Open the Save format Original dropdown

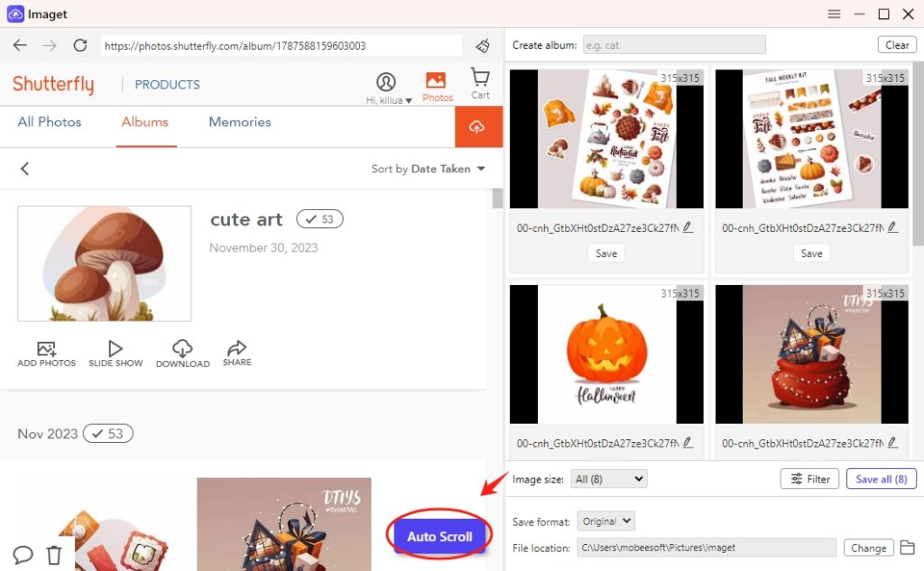tap(605, 520)
